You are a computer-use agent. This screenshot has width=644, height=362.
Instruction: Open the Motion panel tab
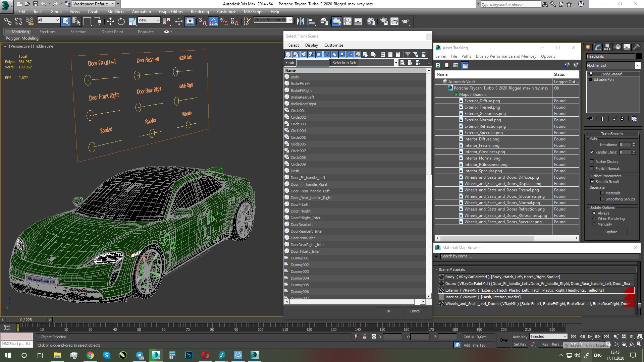pyautogui.click(x=617, y=47)
